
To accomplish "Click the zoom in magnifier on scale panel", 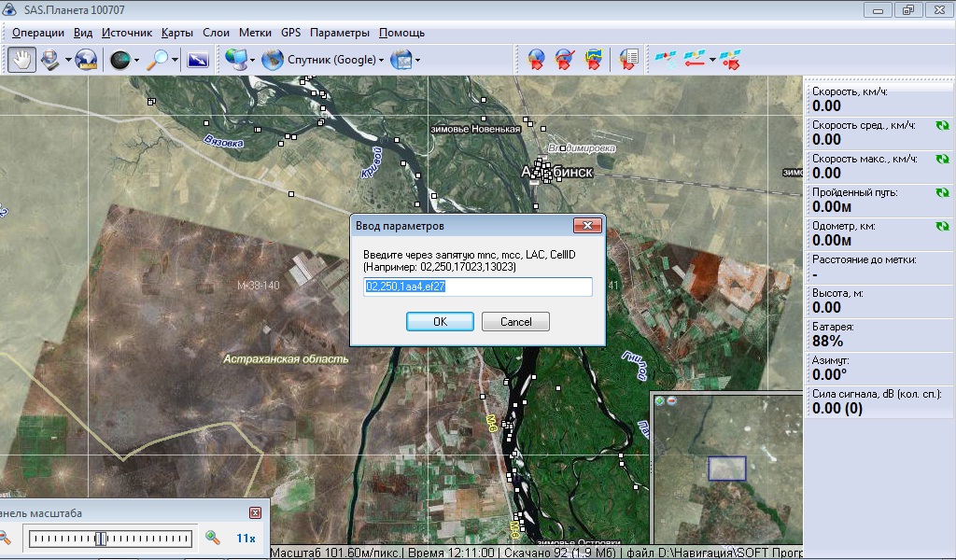I will coord(213,538).
